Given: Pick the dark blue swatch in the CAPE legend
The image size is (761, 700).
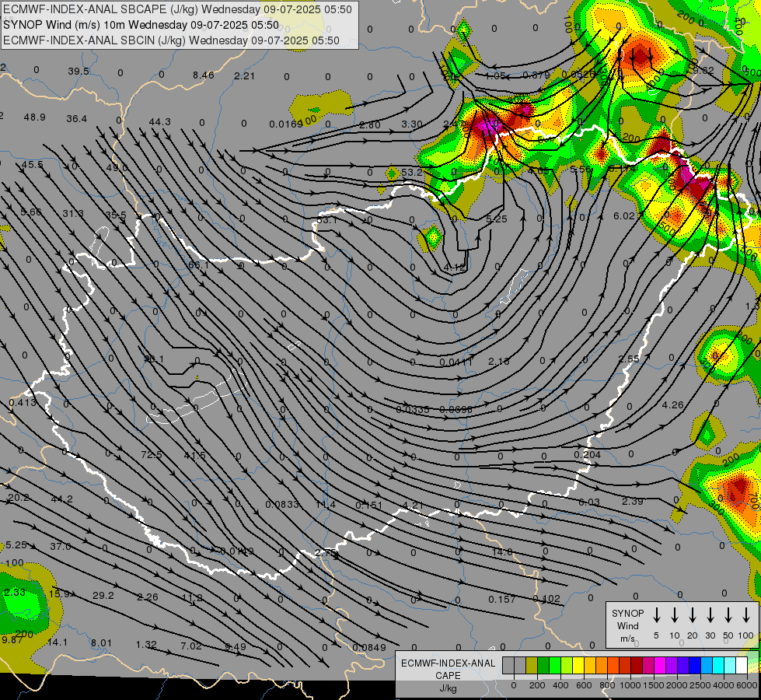Looking at the screenshot, I should coord(695,666).
